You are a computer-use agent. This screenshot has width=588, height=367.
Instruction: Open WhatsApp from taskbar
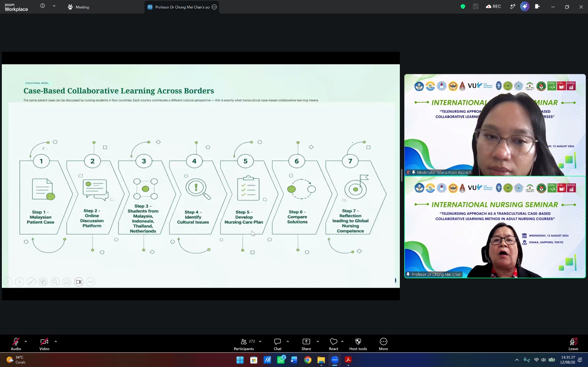(281, 360)
